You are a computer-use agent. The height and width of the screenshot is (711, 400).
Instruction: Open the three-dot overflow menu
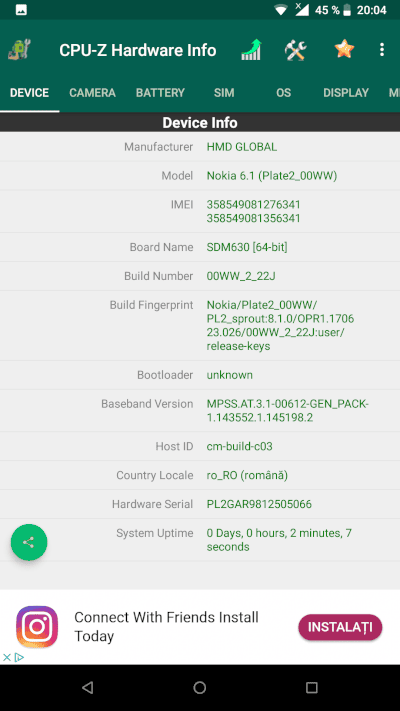(382, 49)
